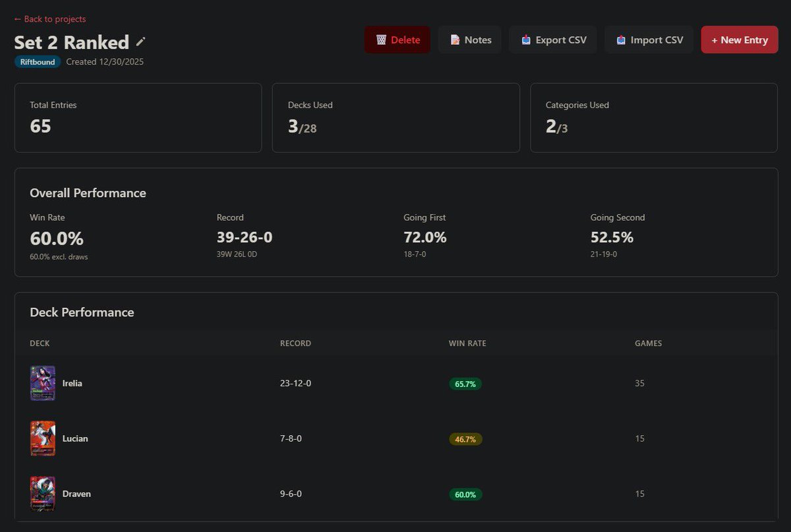Click Irelia's games count 35
The height and width of the screenshot is (532, 791).
pos(639,383)
